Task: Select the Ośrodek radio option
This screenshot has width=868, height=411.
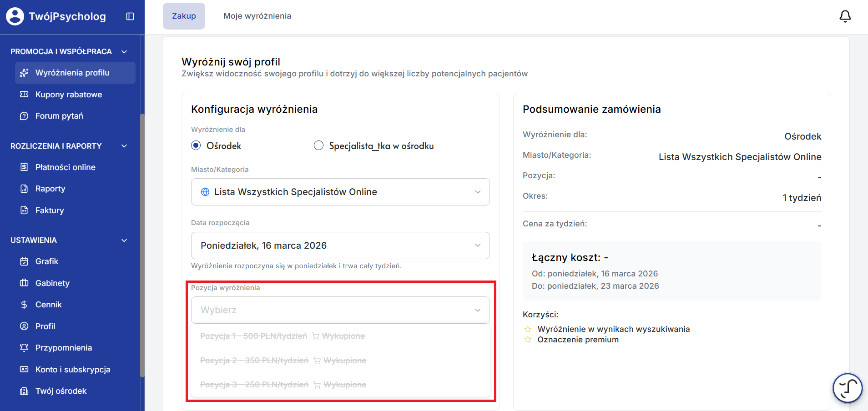Action: click(196, 145)
